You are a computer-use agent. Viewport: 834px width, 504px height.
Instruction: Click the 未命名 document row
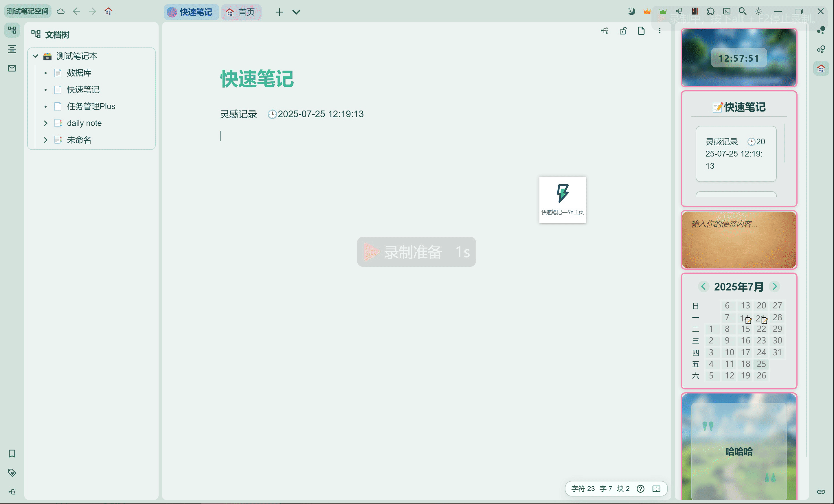91,140
